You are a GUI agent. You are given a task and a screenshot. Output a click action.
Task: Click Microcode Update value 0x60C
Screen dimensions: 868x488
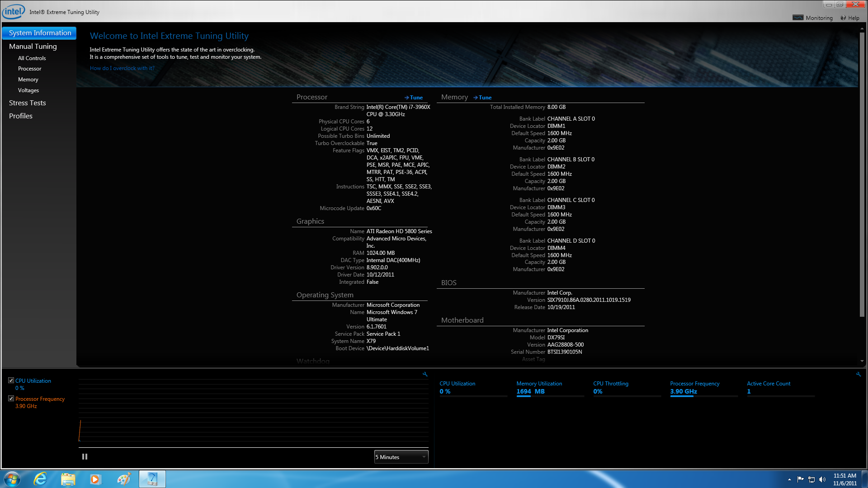coord(373,208)
